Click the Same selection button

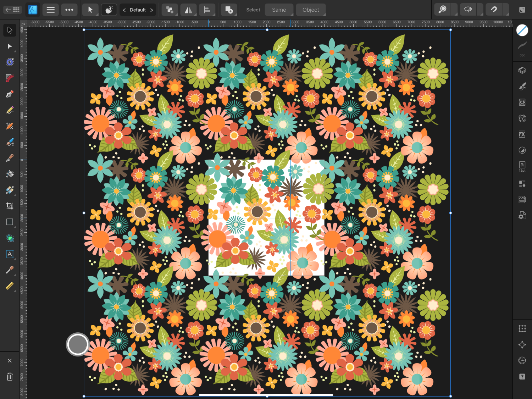click(279, 10)
